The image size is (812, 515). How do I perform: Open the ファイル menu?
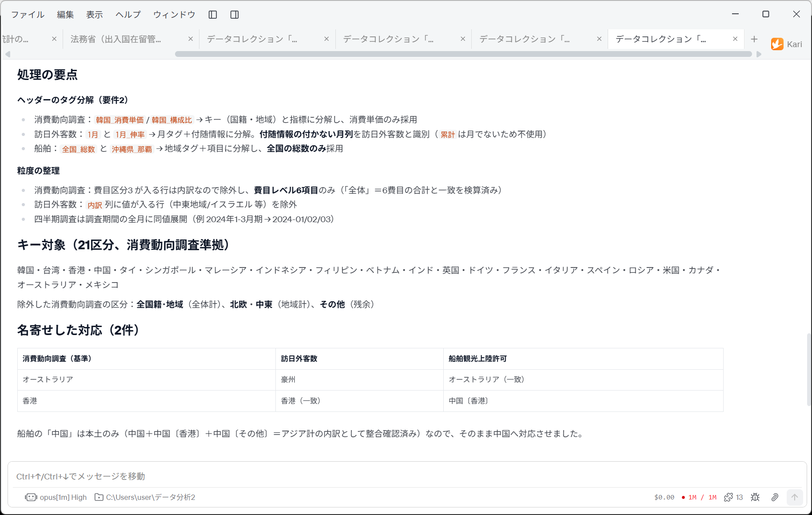pyautogui.click(x=28, y=15)
